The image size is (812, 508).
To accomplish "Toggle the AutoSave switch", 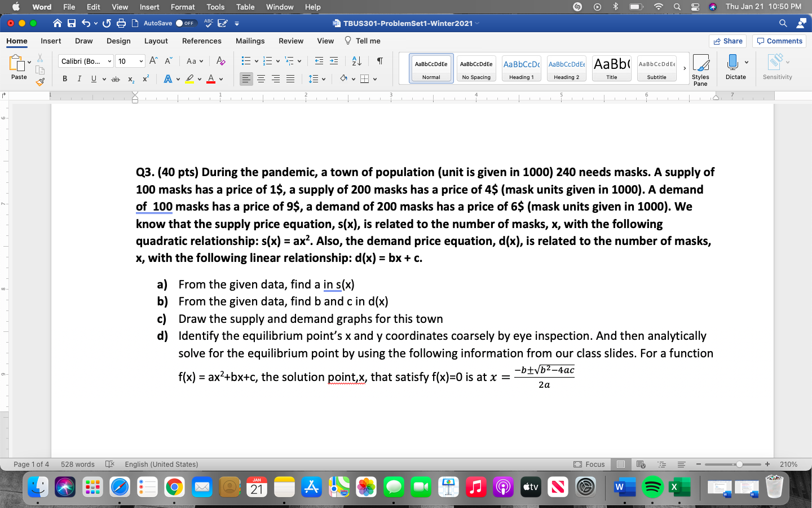I will point(185,23).
